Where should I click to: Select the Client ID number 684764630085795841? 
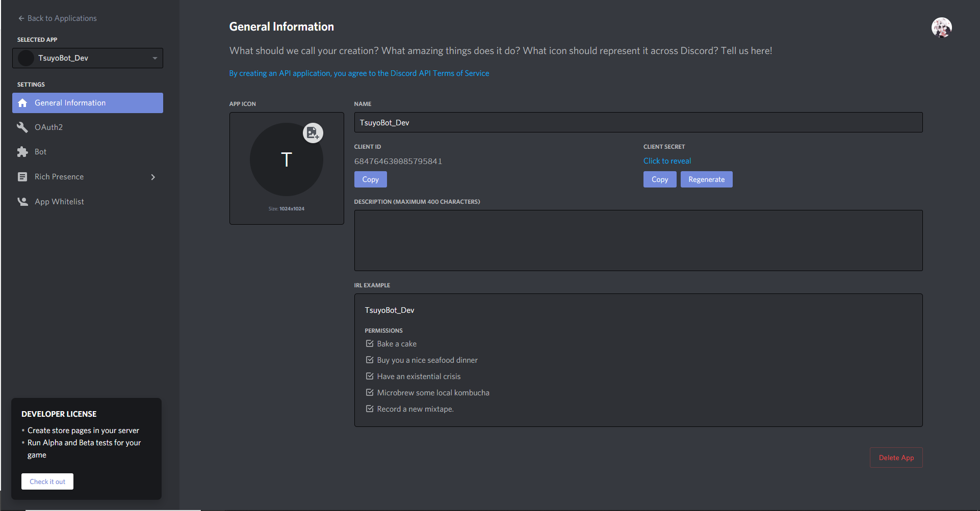pyautogui.click(x=398, y=162)
